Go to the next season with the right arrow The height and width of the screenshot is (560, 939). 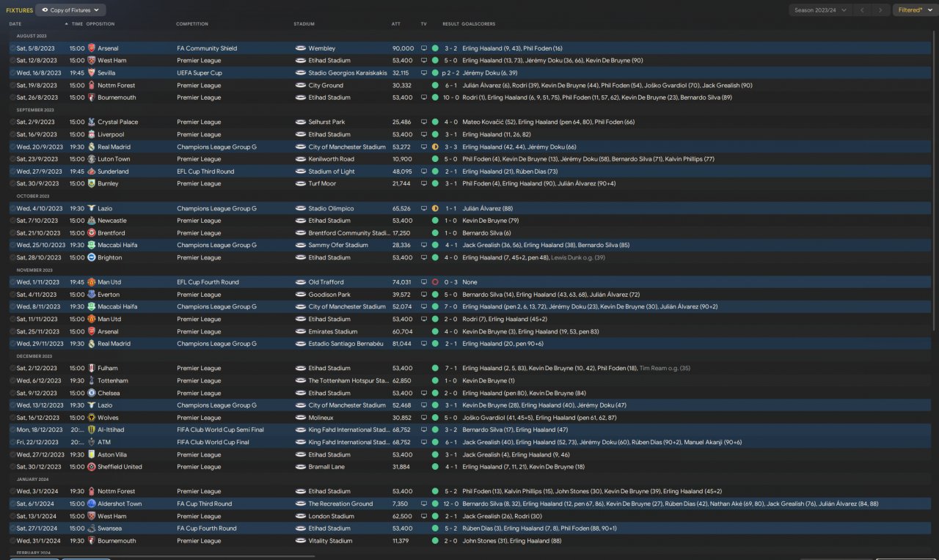tap(881, 10)
